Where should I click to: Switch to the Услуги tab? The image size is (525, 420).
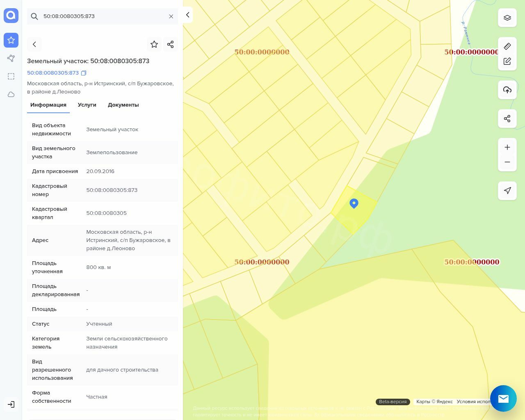pyautogui.click(x=87, y=105)
